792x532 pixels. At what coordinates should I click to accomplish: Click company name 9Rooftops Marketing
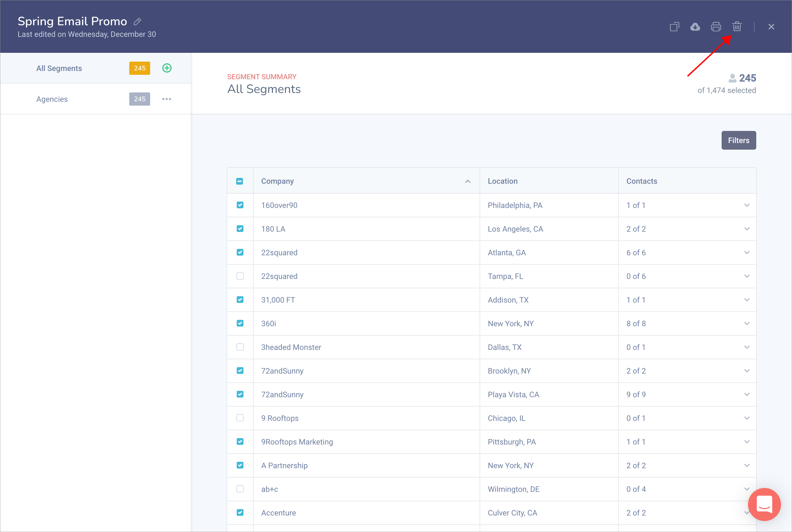297,442
